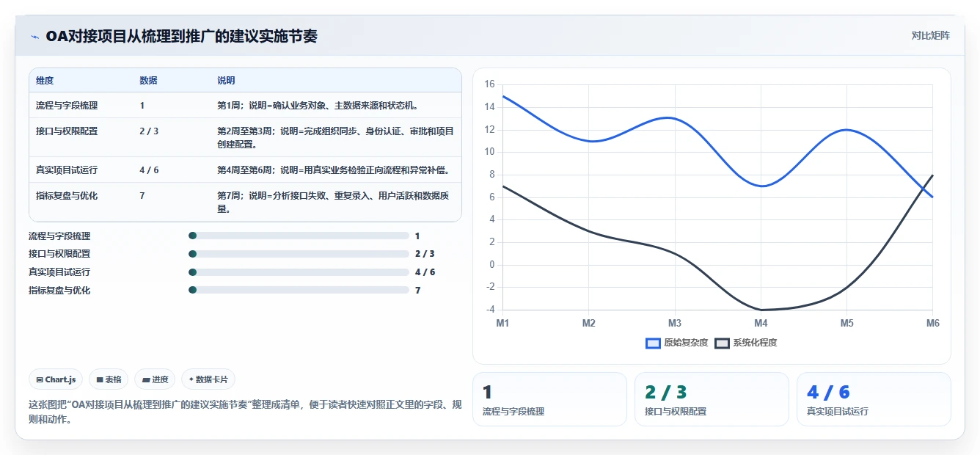
Task: Toggle the 原始复杂度 legend item
Action: point(676,343)
